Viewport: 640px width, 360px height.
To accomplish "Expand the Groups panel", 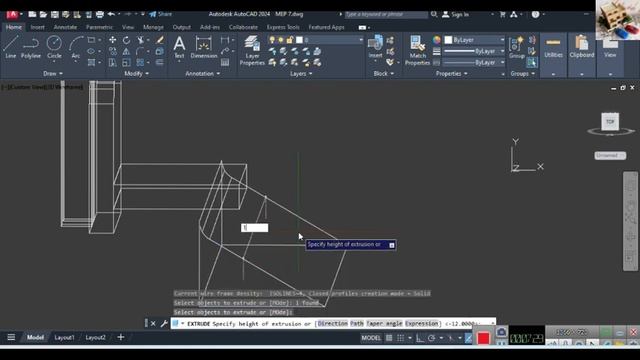I will tap(522, 74).
